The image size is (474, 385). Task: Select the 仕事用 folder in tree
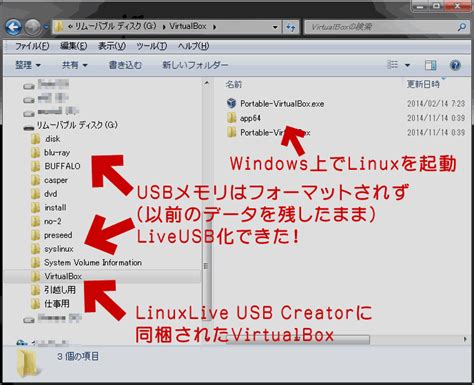tap(57, 304)
